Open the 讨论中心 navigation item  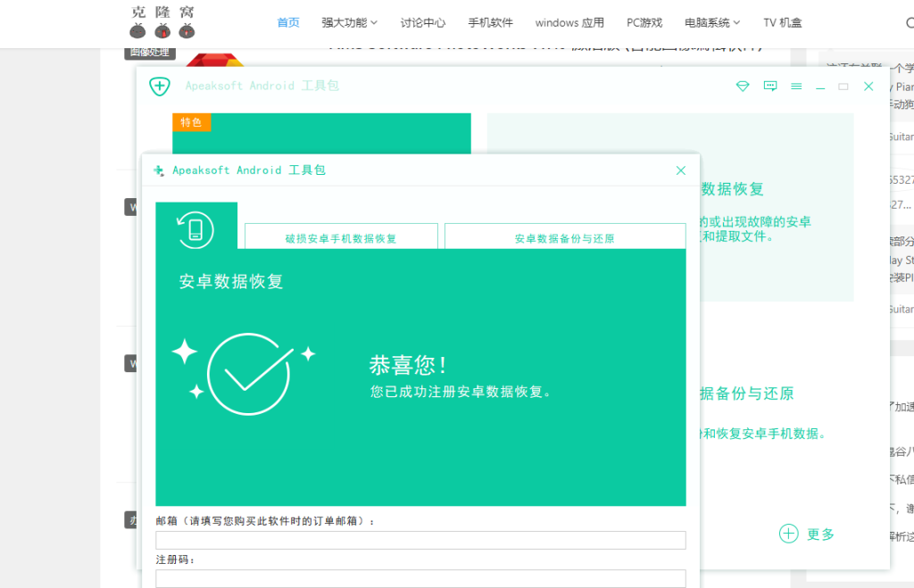coord(422,22)
